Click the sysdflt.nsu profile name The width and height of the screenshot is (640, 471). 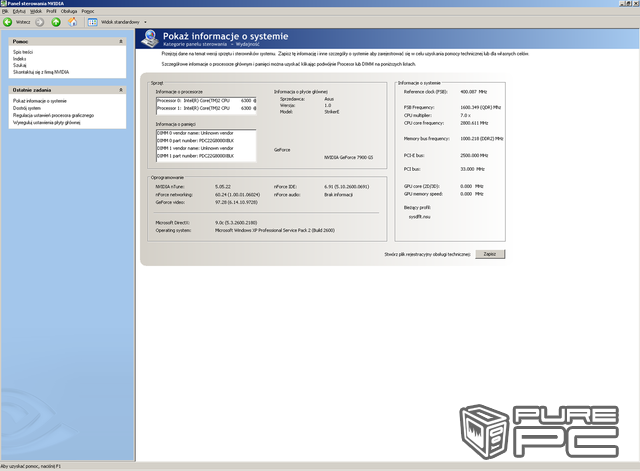tap(420, 217)
